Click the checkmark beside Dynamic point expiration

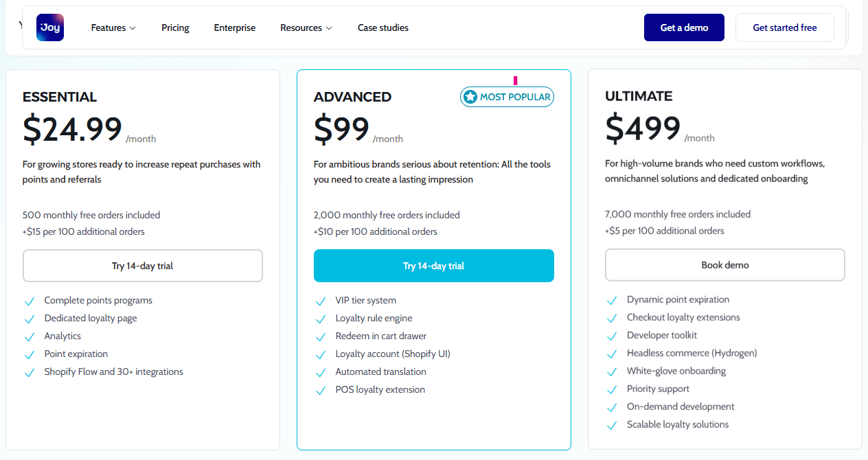coord(612,299)
